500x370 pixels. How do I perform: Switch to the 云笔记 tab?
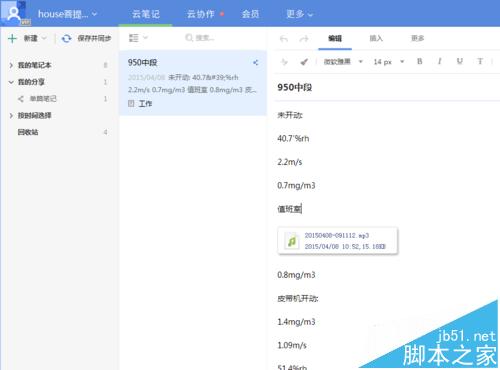[x=146, y=14]
